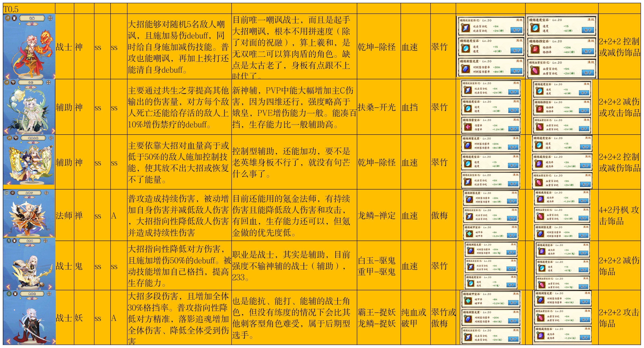The image size is (644, 348).
Task: Open the 禅 mage character portrait thumbnail
Action: pyautogui.click(x=29, y=213)
